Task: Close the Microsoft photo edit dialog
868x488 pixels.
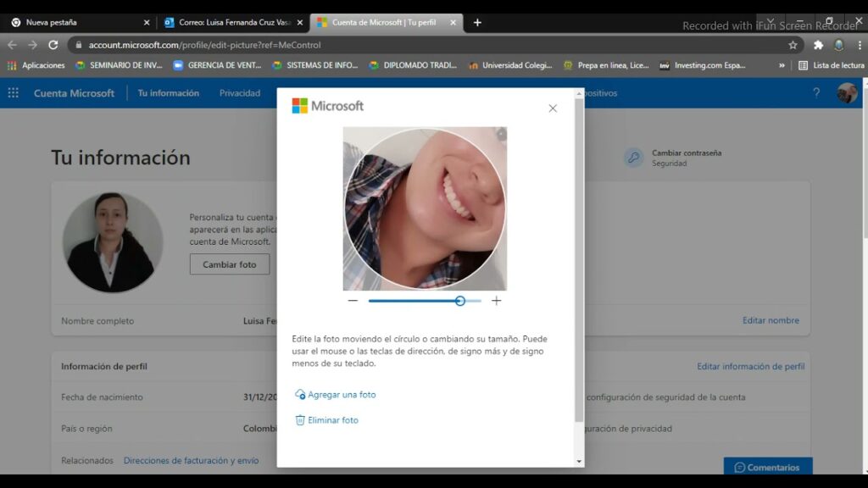Action: 553,108
